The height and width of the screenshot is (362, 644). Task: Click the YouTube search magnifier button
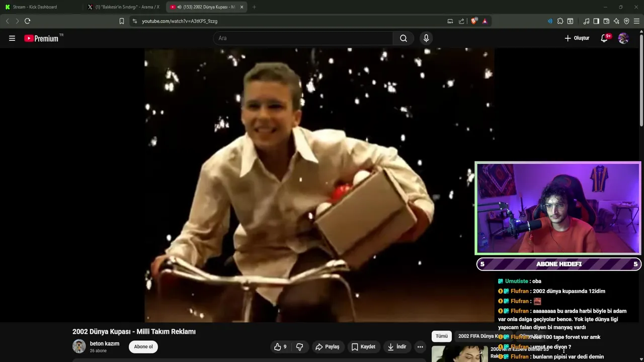pos(404,38)
